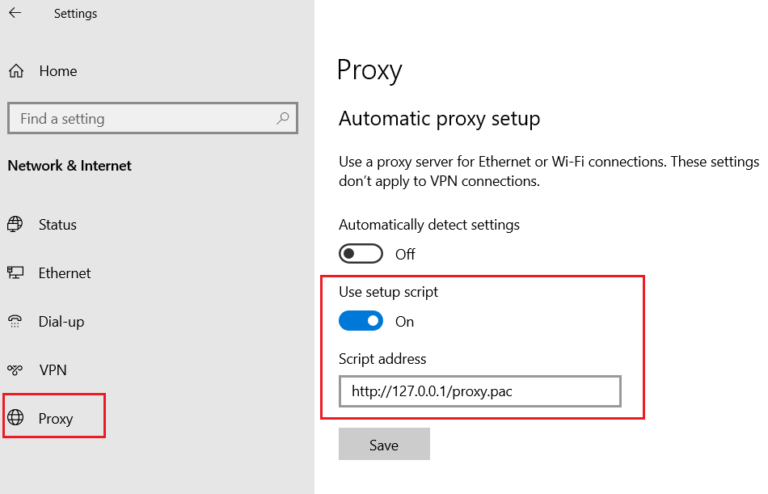Open the Ethernet settings label
768x494 pixels.
pyautogui.click(x=65, y=273)
